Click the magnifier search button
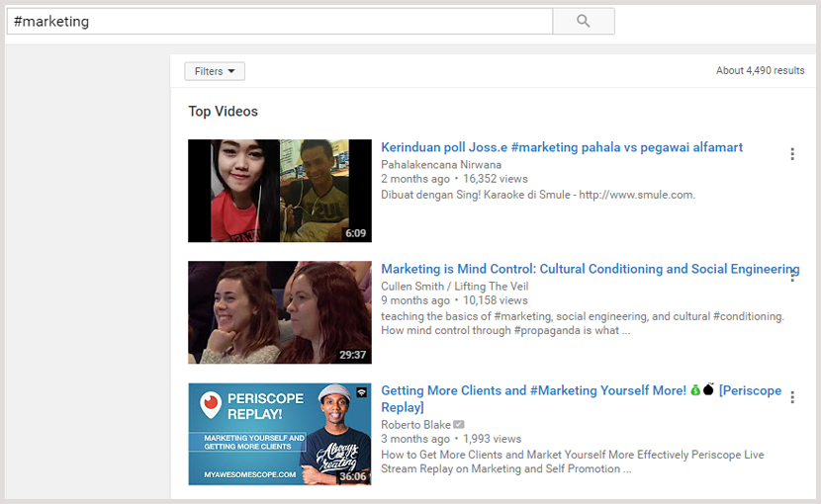821x504 pixels. 583,21
